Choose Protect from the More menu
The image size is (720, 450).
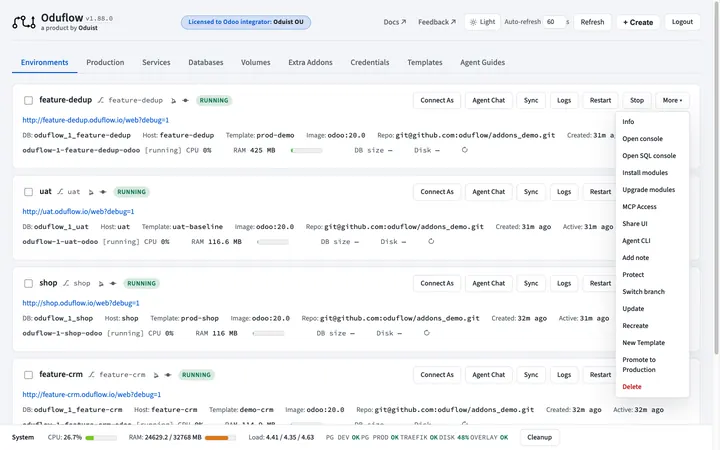click(x=652, y=275)
